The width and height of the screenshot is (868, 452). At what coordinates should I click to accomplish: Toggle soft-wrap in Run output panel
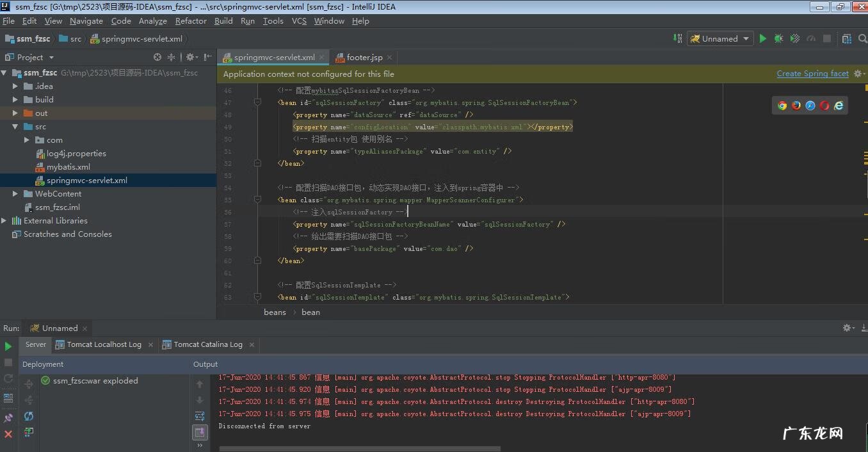coord(200,416)
